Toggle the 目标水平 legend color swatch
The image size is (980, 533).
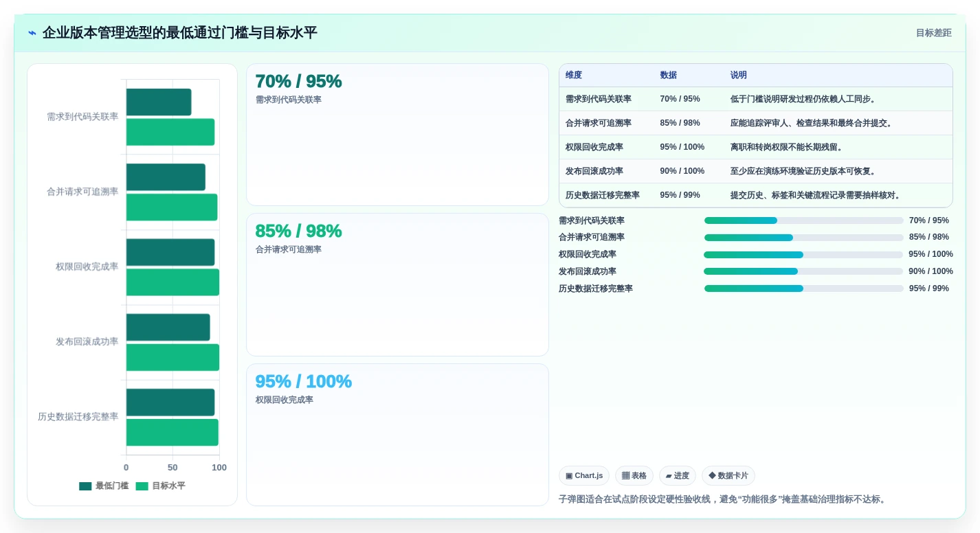pos(142,486)
